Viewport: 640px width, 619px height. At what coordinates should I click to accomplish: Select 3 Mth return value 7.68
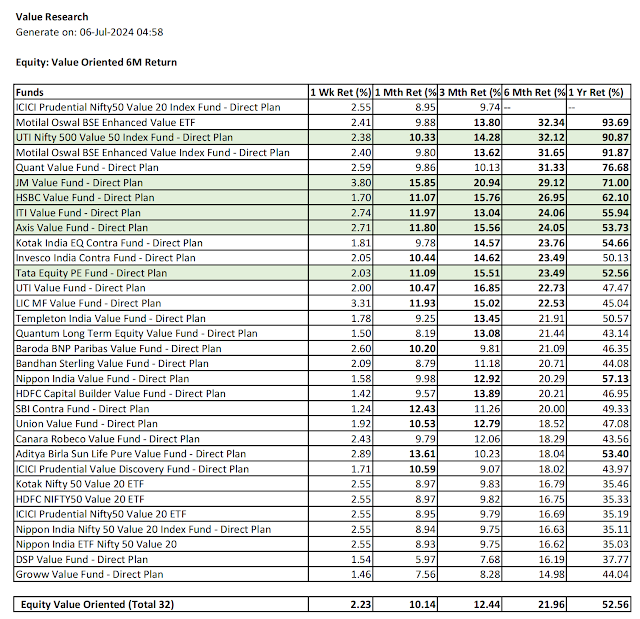pos(490,559)
